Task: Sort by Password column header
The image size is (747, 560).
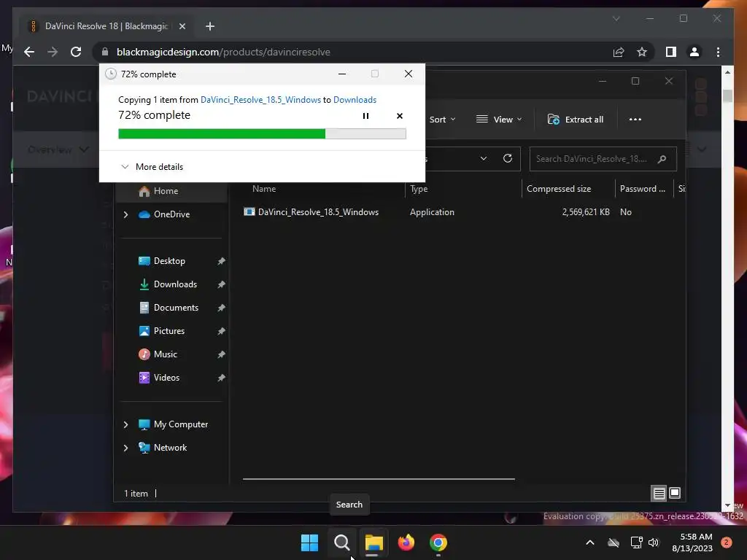Action: tap(642, 189)
